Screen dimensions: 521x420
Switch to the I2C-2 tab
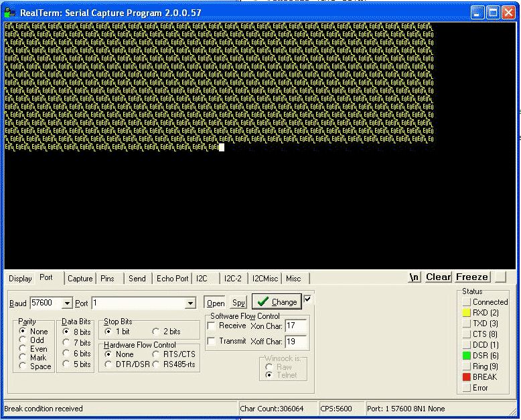pos(232,279)
